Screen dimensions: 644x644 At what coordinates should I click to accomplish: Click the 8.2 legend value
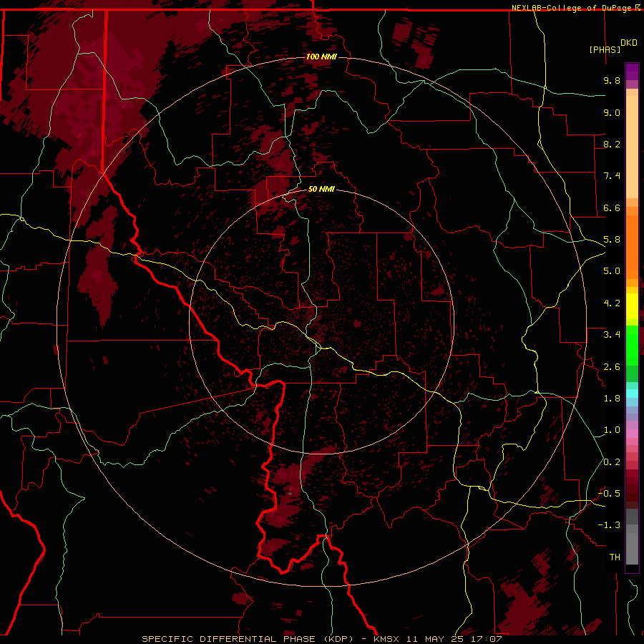[612, 144]
